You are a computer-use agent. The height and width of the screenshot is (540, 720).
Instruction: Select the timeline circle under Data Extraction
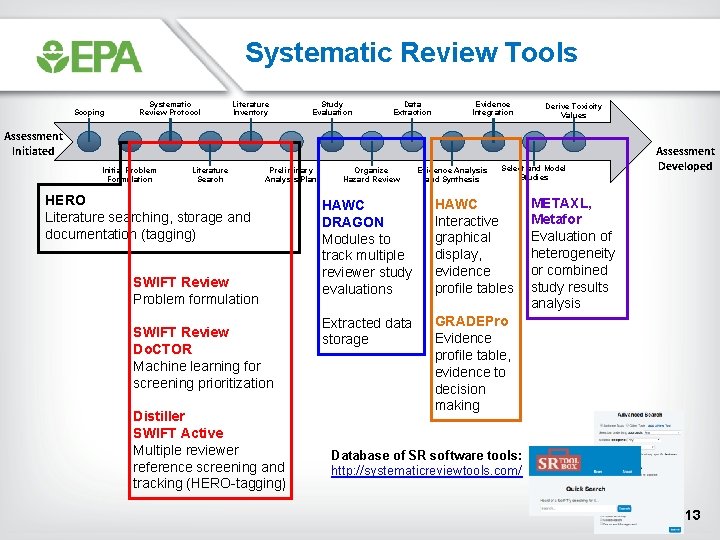pyautogui.click(x=412, y=141)
